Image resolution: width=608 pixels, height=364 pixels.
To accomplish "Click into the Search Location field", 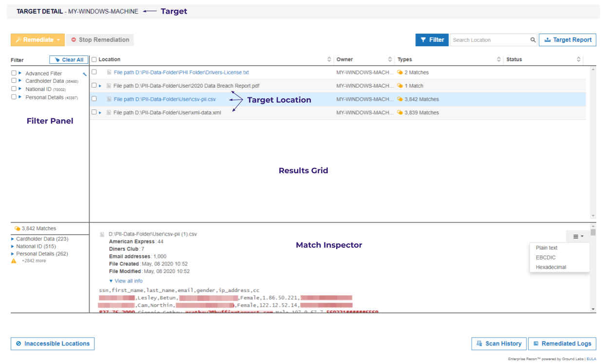I will 487,40.
